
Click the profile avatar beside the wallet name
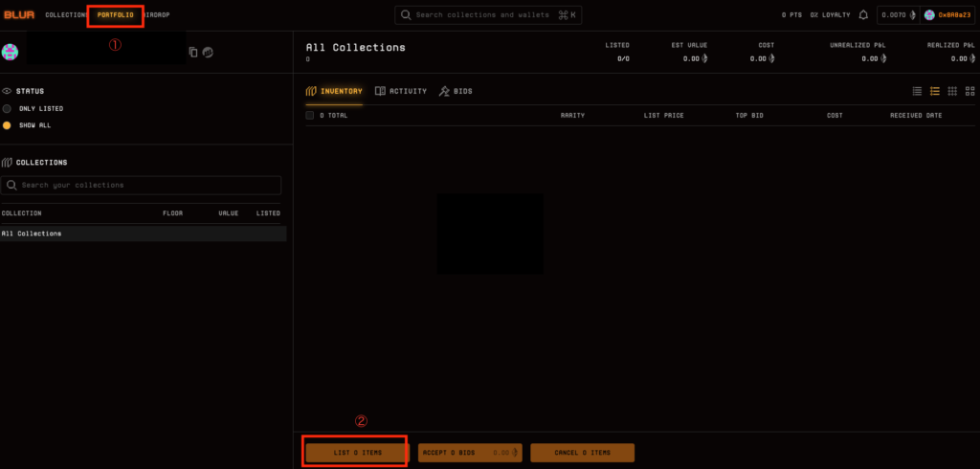[10, 52]
